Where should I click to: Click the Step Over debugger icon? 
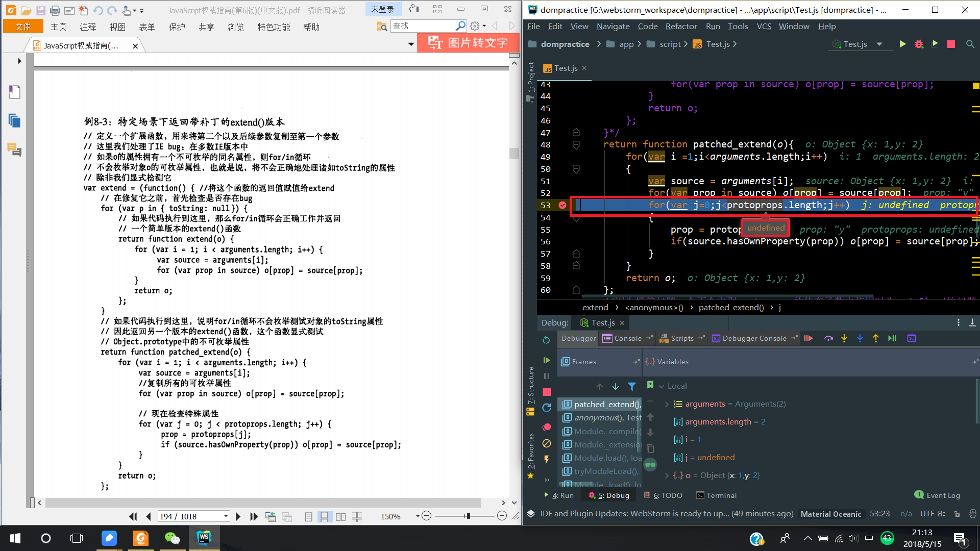point(828,338)
